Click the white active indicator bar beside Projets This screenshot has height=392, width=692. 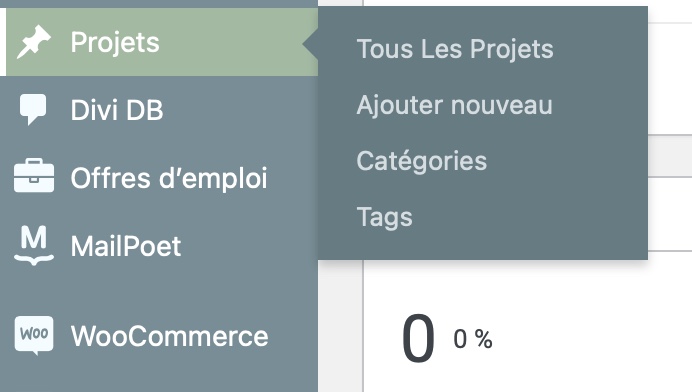[x=3, y=42]
